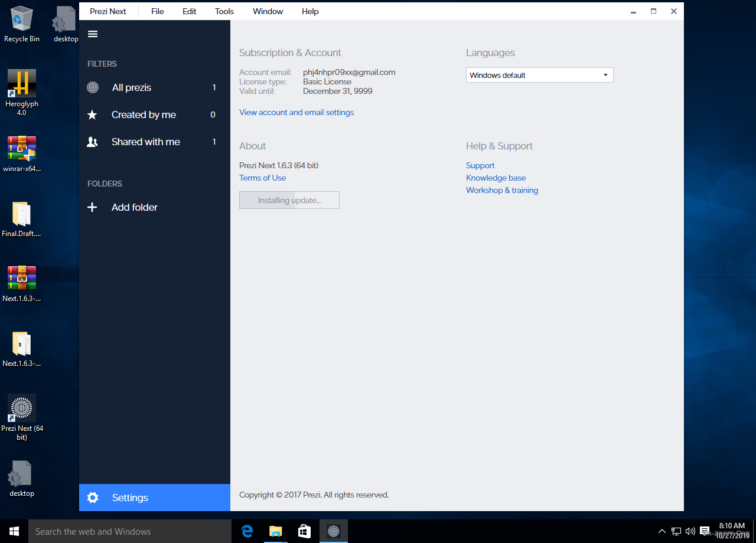Expand the Languages Windows default dropdown
Screen dimensions: 756x543
click(539, 75)
